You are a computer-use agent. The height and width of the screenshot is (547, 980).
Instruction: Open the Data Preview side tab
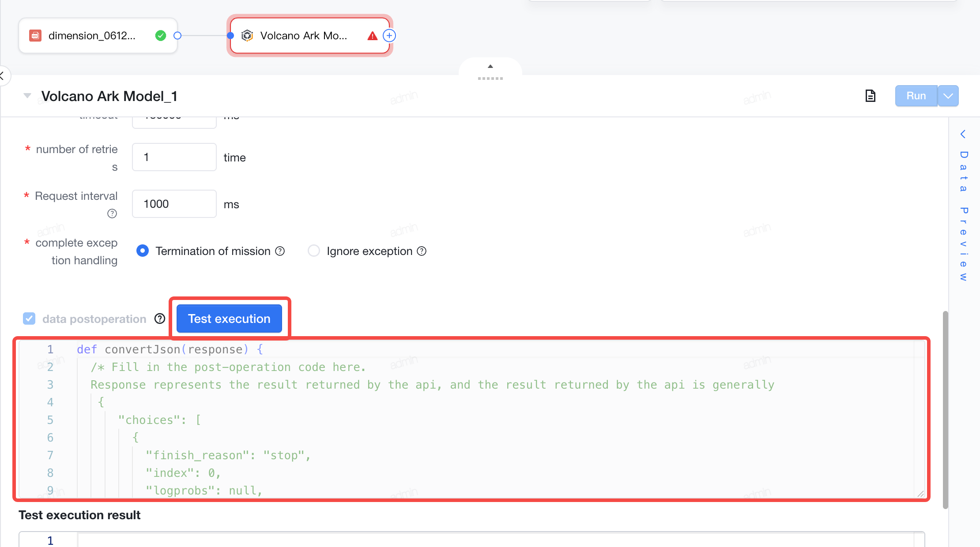(964, 205)
